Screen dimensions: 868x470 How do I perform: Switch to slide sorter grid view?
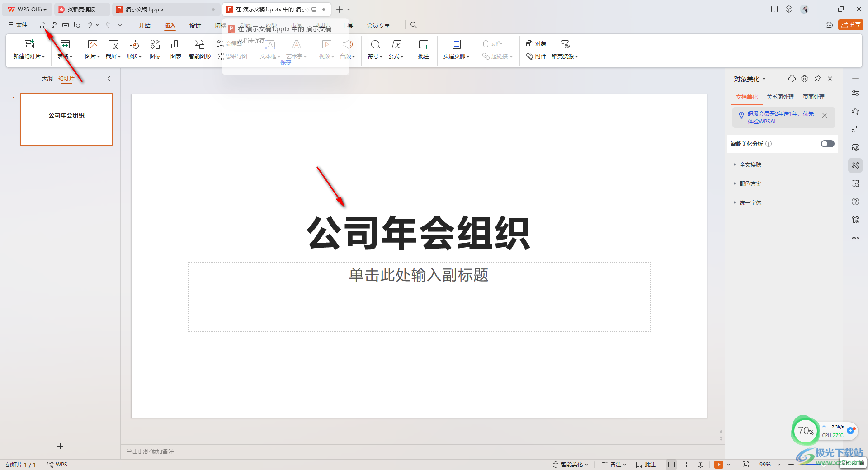point(686,465)
